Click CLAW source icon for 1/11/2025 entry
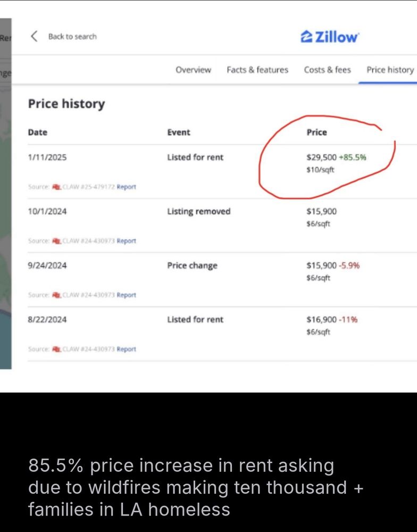 tap(56, 187)
